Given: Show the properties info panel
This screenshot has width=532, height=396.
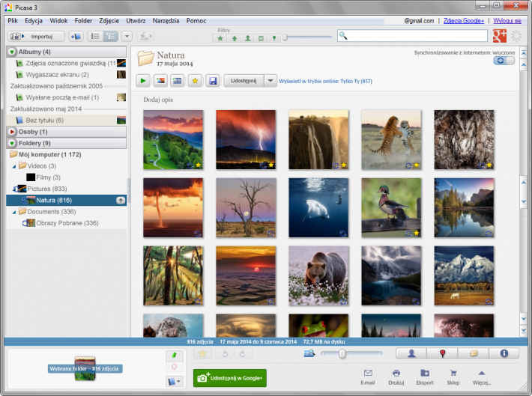Looking at the screenshot, I should pos(504,353).
